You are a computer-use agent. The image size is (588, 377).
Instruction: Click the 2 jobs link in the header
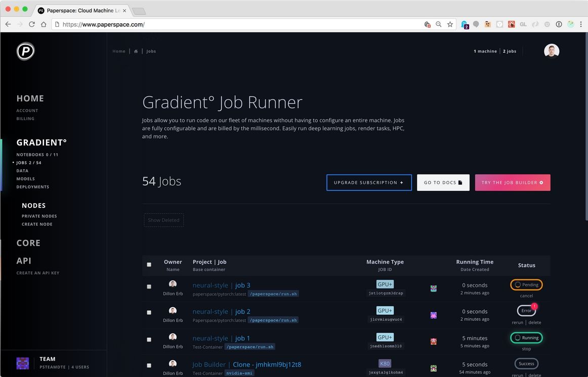tap(509, 52)
